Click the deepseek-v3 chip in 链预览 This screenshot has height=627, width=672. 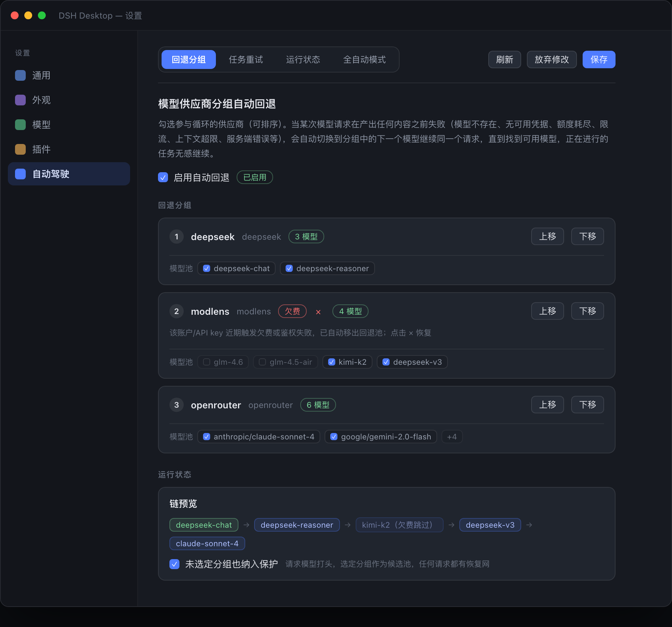[490, 525]
